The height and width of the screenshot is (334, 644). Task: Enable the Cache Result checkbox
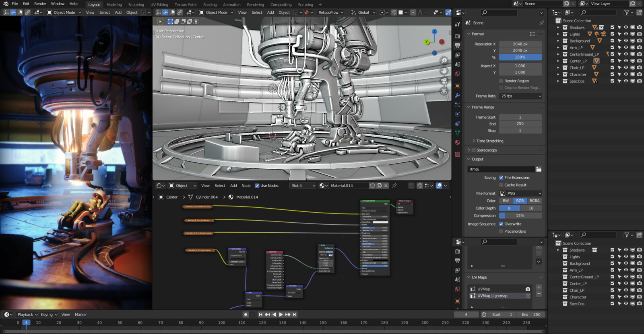[501, 185]
